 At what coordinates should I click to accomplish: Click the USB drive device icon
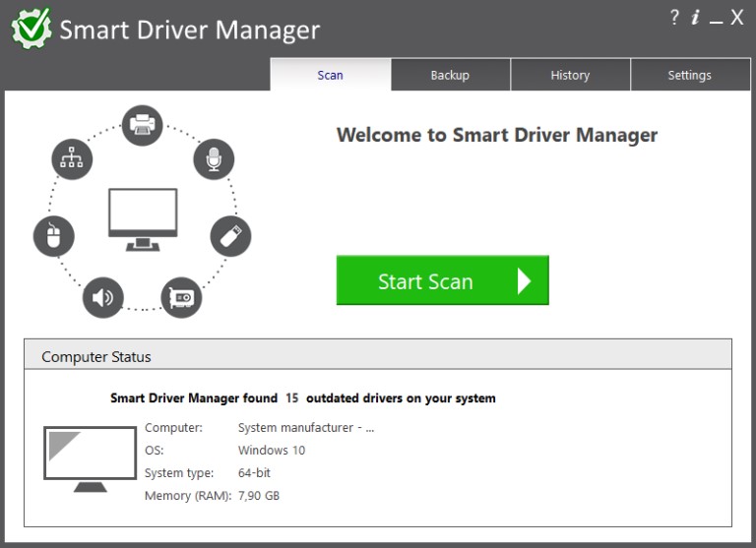coord(230,236)
